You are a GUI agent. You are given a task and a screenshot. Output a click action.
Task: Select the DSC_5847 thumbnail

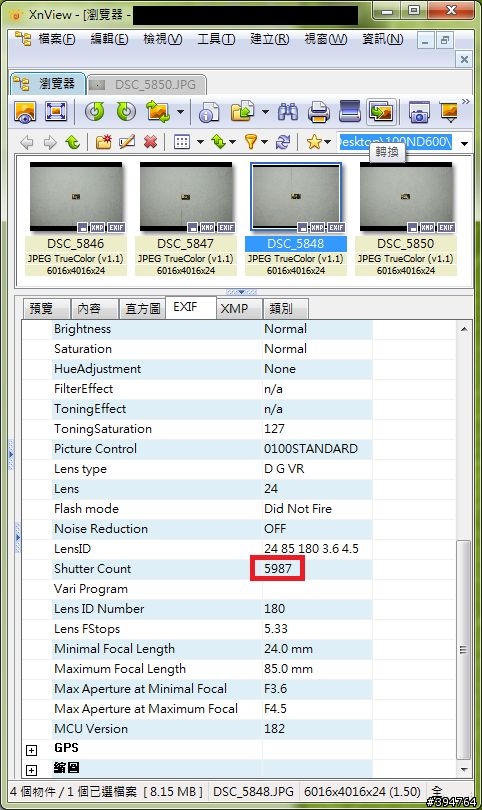click(185, 219)
